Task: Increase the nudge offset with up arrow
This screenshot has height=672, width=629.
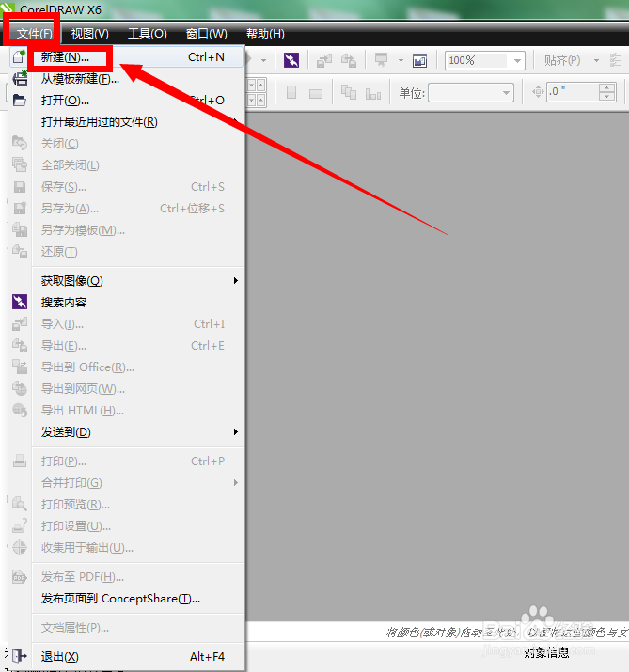Action: pos(607,87)
